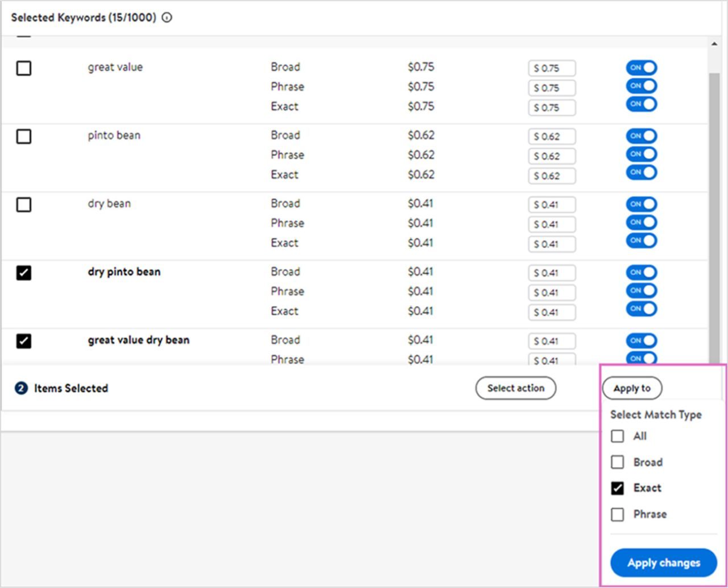Click the pinto bean Exact bid input
Screen dimensions: 728x588
point(552,176)
